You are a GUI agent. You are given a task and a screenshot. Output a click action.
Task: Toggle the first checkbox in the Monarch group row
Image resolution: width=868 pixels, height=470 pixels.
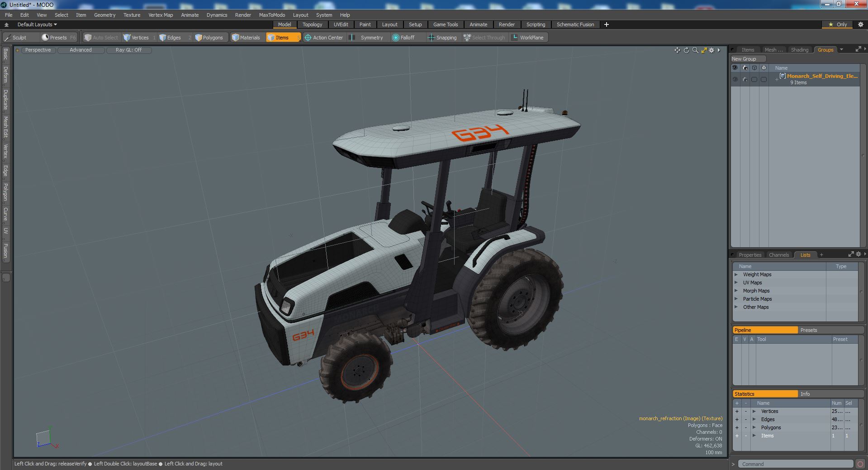[754, 79]
